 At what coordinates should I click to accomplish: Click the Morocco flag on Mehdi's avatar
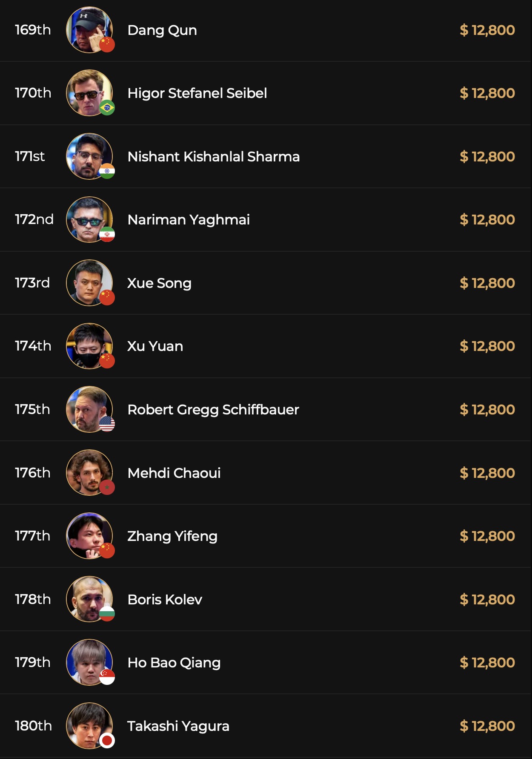tap(107, 487)
